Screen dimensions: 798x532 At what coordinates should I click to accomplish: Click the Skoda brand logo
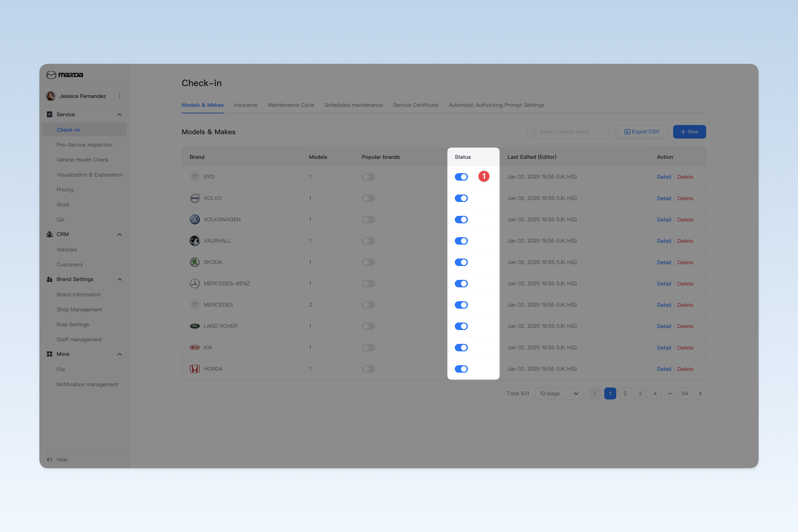(195, 262)
